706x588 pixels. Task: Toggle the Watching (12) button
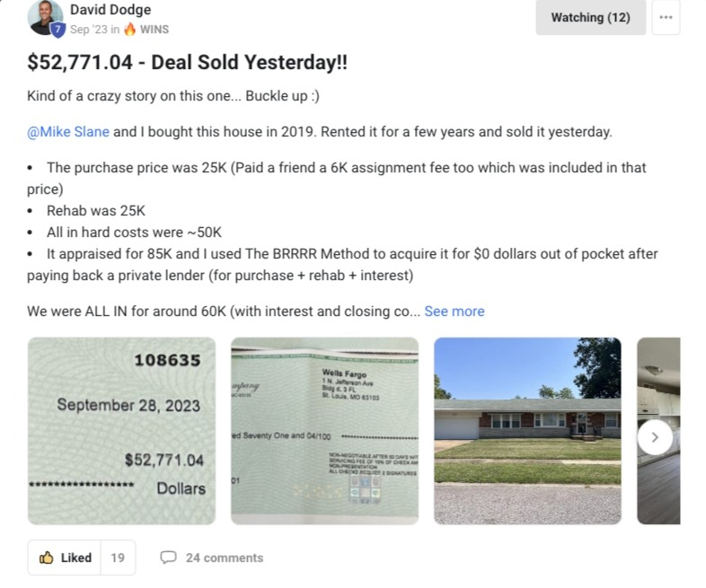click(x=590, y=18)
